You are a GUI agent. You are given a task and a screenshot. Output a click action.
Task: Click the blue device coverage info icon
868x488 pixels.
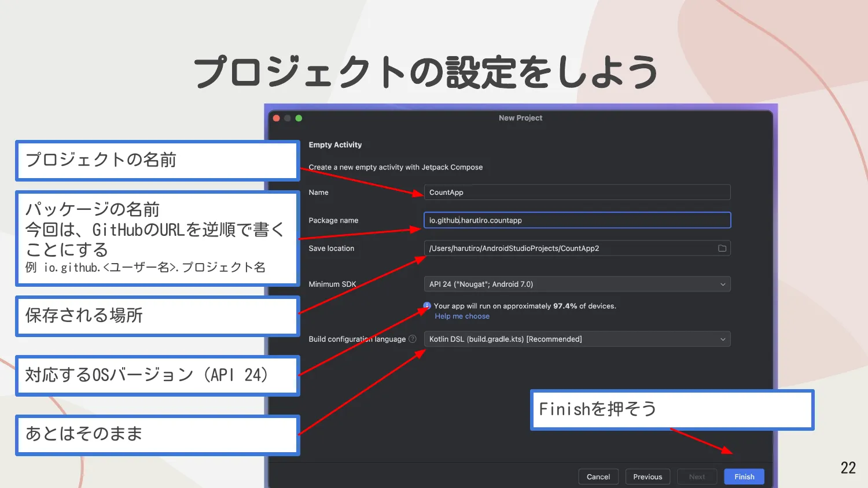click(426, 305)
